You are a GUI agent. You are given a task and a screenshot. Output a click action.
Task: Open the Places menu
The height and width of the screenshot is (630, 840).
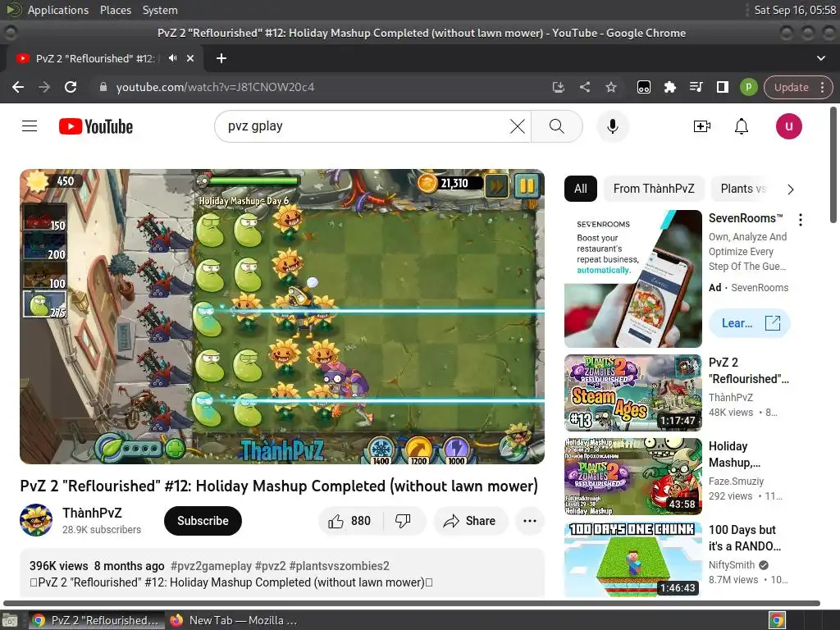click(x=115, y=10)
